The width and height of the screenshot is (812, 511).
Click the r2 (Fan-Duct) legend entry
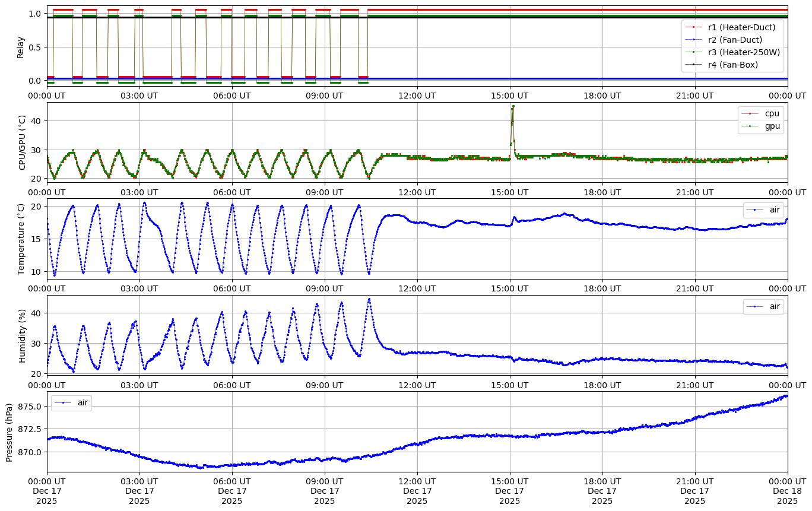click(x=735, y=40)
